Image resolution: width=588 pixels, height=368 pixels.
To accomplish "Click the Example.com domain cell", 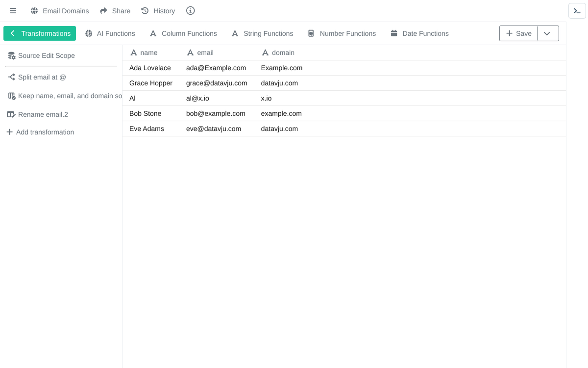I will [282, 68].
